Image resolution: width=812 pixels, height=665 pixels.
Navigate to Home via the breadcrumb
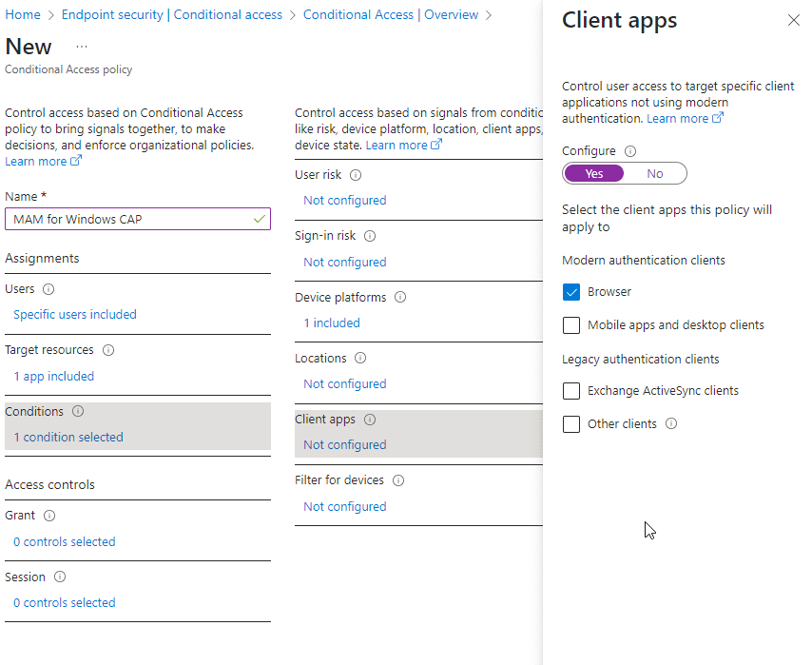(22, 14)
